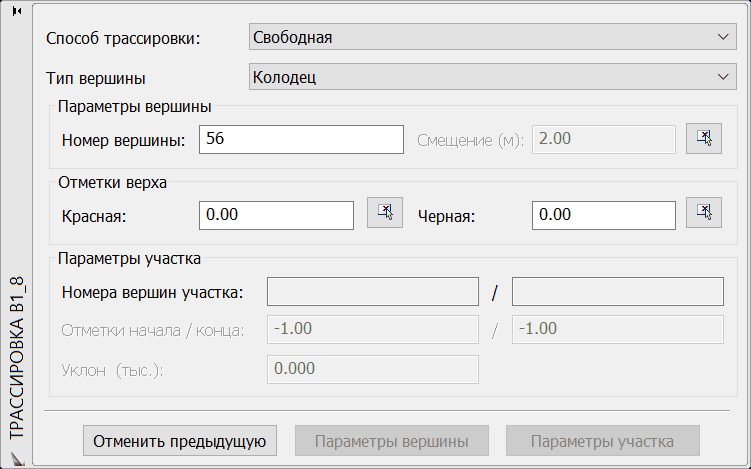The width and height of the screenshot is (751, 469).
Task: Click the pick icon next to Красная field
Action: coord(385,212)
